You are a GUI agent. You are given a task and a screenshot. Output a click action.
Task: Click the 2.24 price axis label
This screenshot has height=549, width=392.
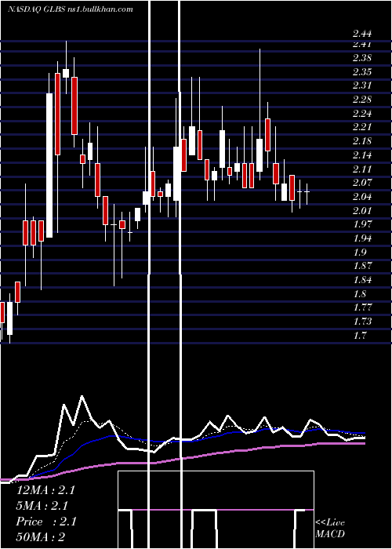(362, 114)
